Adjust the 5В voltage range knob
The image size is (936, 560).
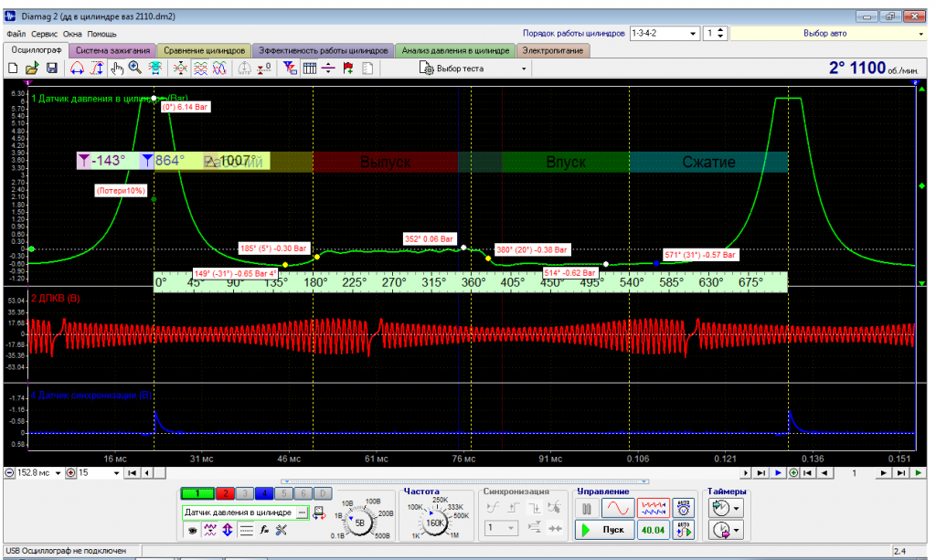pyautogui.click(x=360, y=523)
